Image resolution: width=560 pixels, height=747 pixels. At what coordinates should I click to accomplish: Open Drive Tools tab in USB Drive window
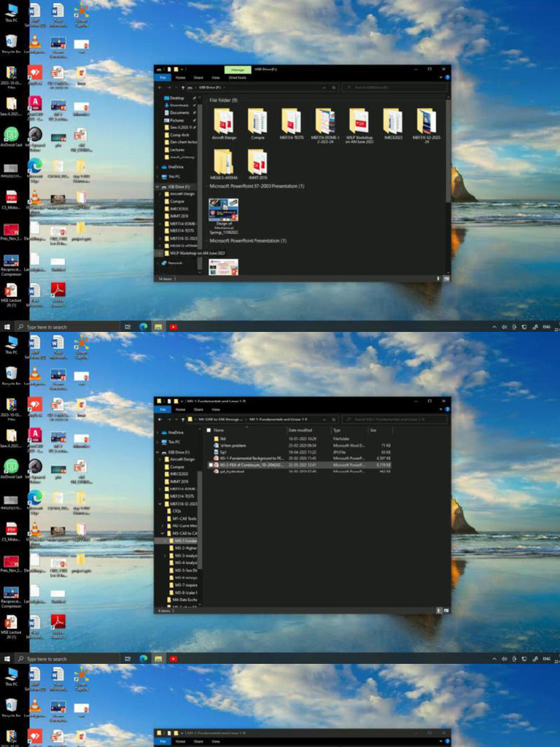pos(238,77)
